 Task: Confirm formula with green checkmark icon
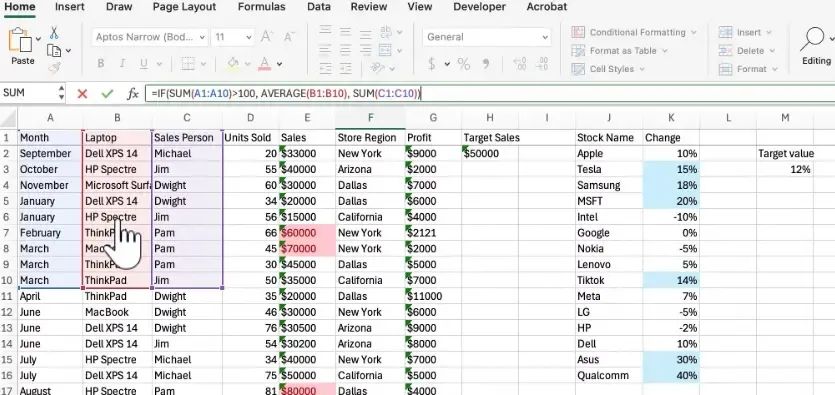[108, 94]
